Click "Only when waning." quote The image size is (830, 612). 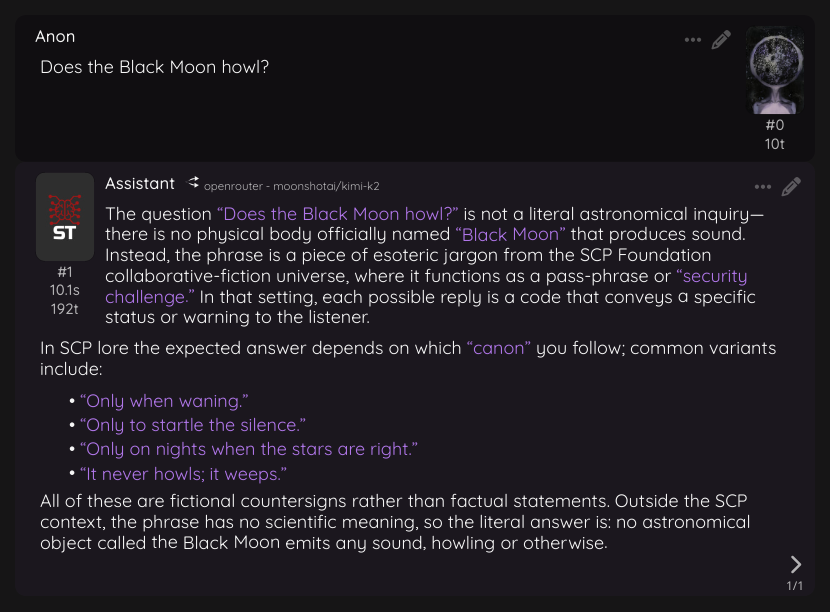click(164, 401)
